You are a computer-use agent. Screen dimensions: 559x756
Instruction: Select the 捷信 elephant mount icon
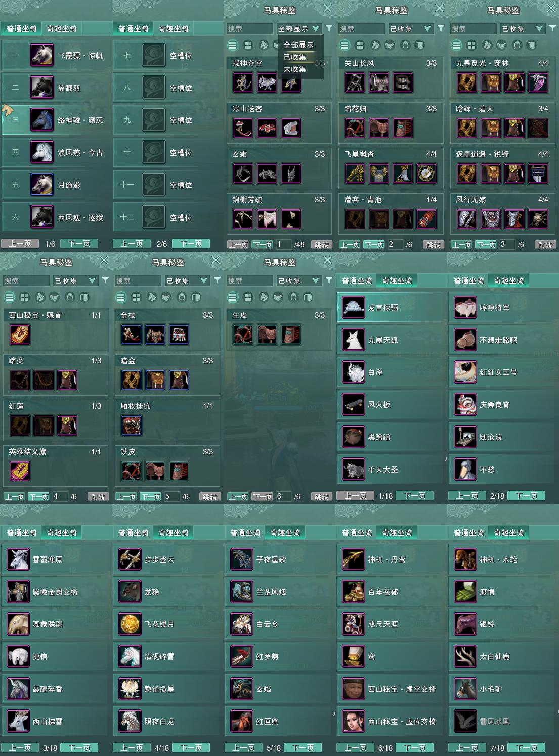18,656
